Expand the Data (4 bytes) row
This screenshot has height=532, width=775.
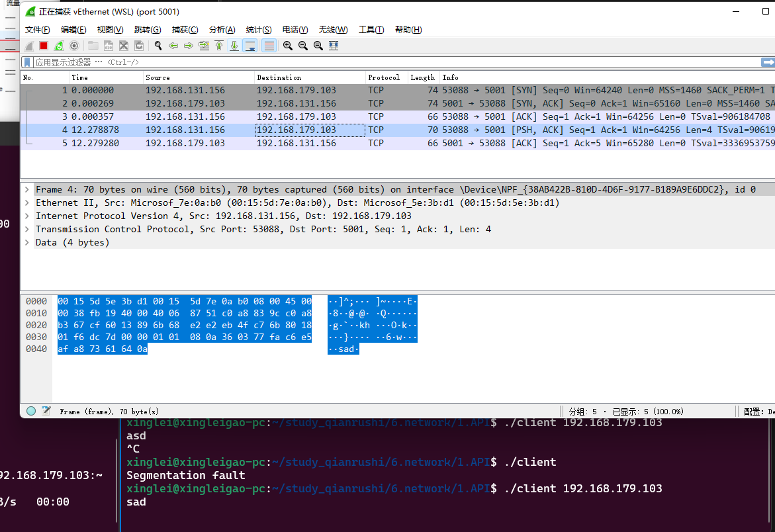coord(27,242)
